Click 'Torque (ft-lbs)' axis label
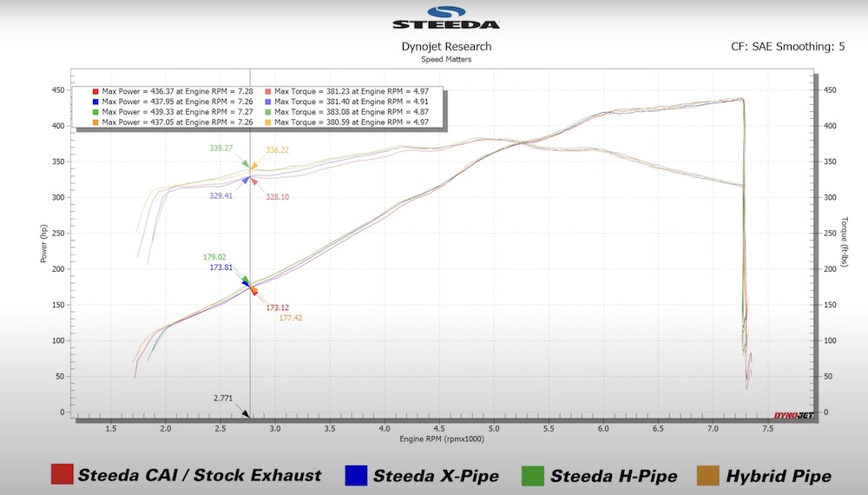The height and width of the screenshot is (495, 868). coord(845,242)
